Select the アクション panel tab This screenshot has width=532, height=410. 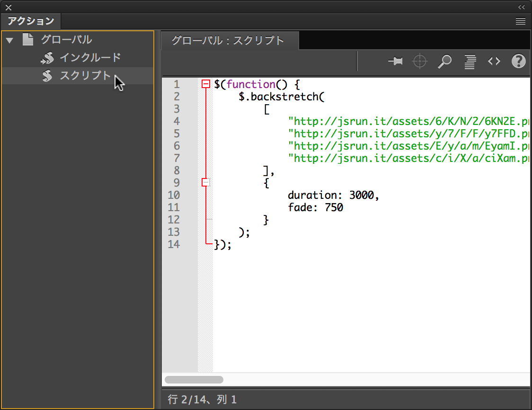click(31, 21)
